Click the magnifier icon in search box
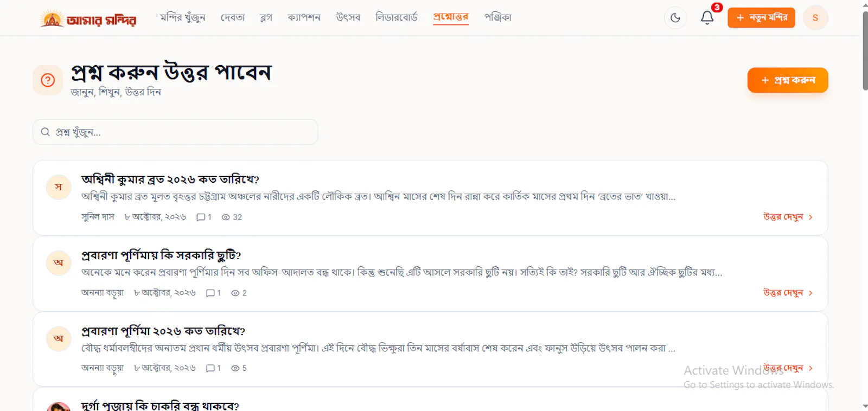Viewport: 868px width, 411px height. tap(46, 132)
